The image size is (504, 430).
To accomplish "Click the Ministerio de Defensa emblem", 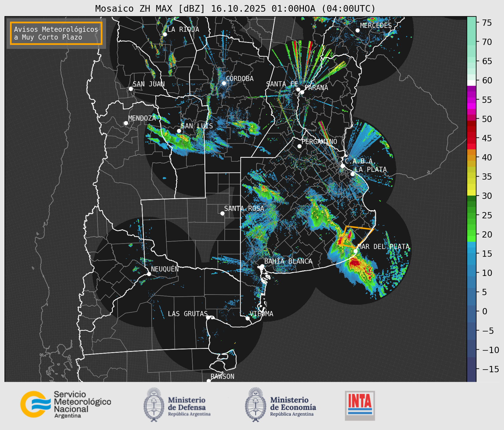I will click(x=154, y=405).
